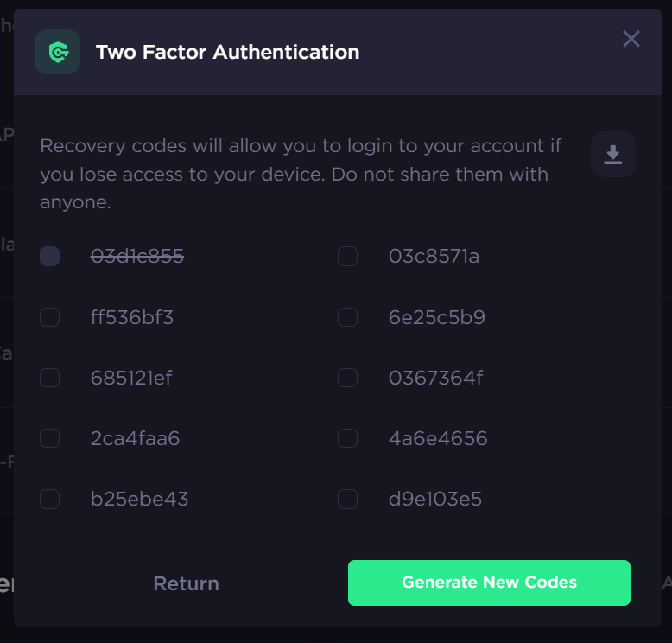
Task: Click the Two Factor Authentication title
Action: coord(227,52)
